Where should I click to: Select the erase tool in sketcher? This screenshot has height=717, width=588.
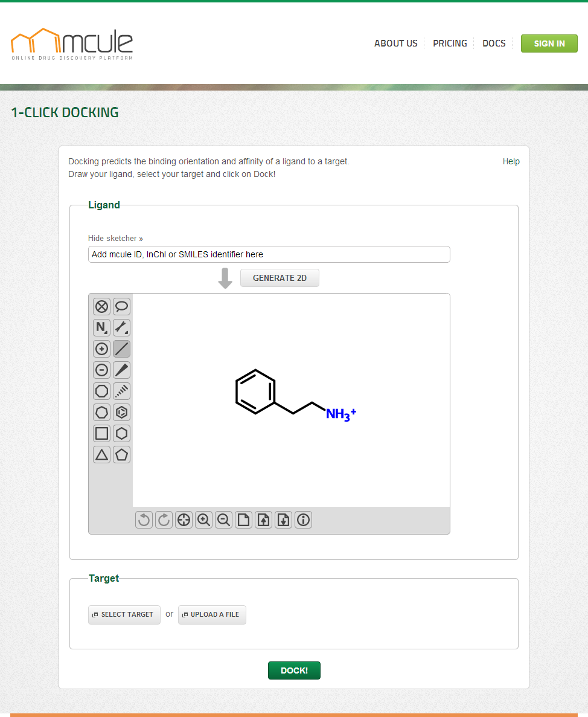(102, 307)
